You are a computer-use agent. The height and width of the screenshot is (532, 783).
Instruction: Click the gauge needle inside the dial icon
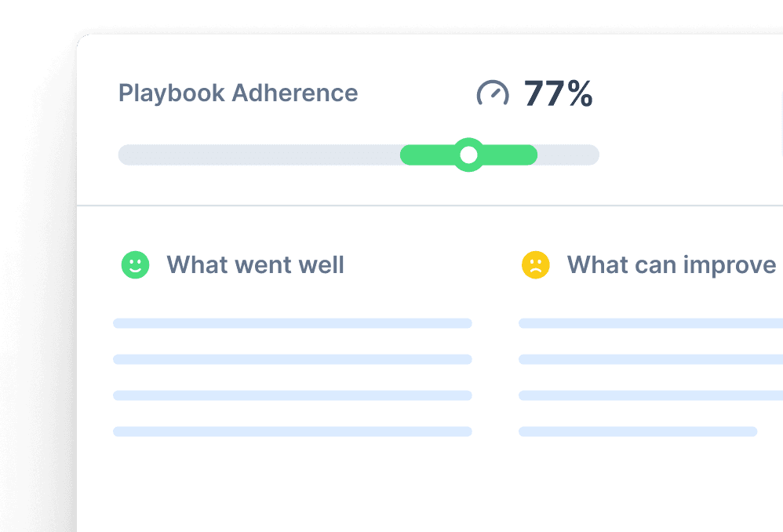(x=494, y=96)
